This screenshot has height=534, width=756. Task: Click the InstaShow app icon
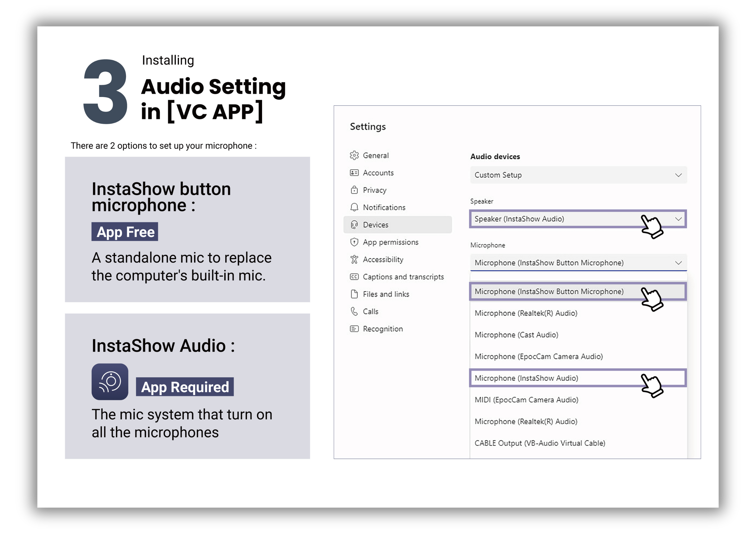(110, 382)
